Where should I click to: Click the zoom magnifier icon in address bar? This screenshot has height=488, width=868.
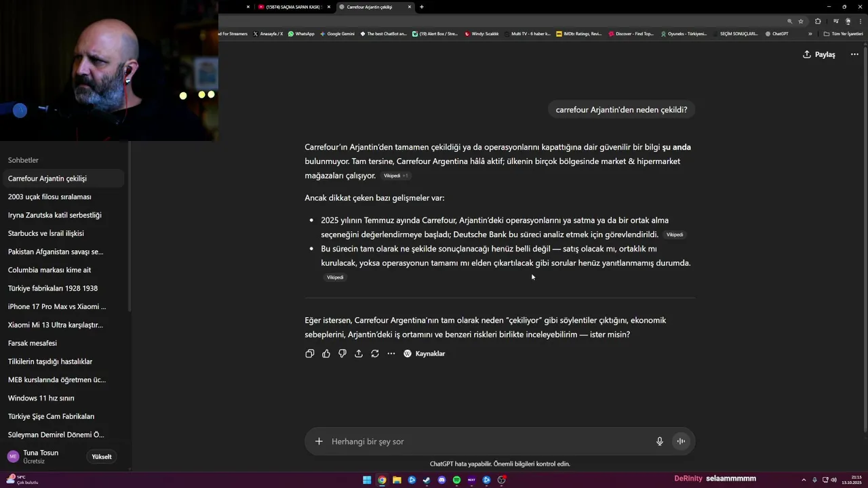point(789,21)
